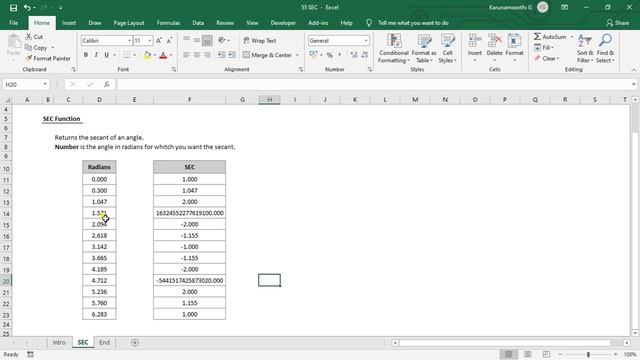Click the Borders icon

(127, 55)
